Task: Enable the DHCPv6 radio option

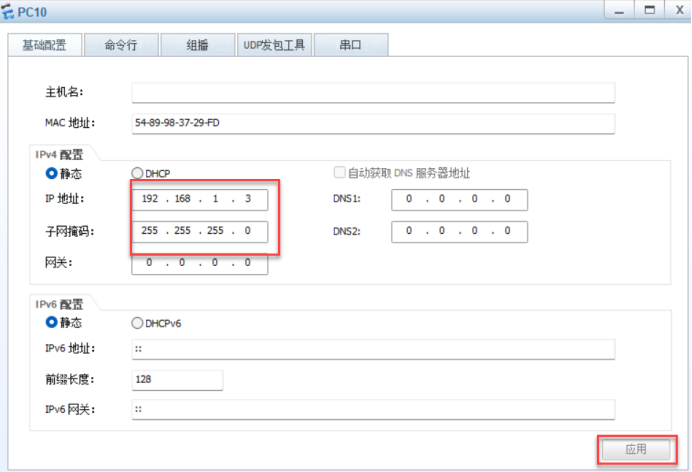Action: pos(137,323)
